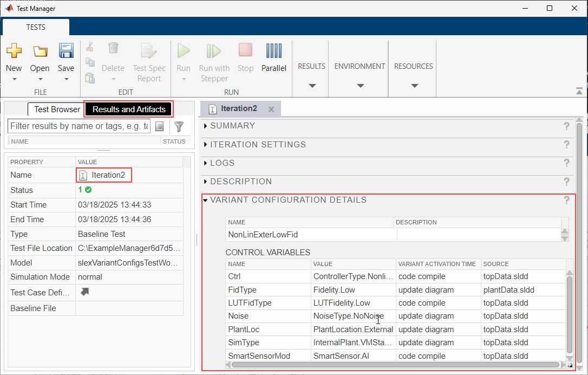Collapse the toolstrip with the arrow icon
Viewport: 588px width, 375px height.
(579, 91)
